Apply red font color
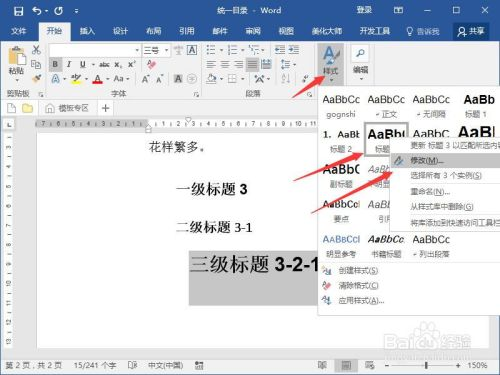 [97, 79]
